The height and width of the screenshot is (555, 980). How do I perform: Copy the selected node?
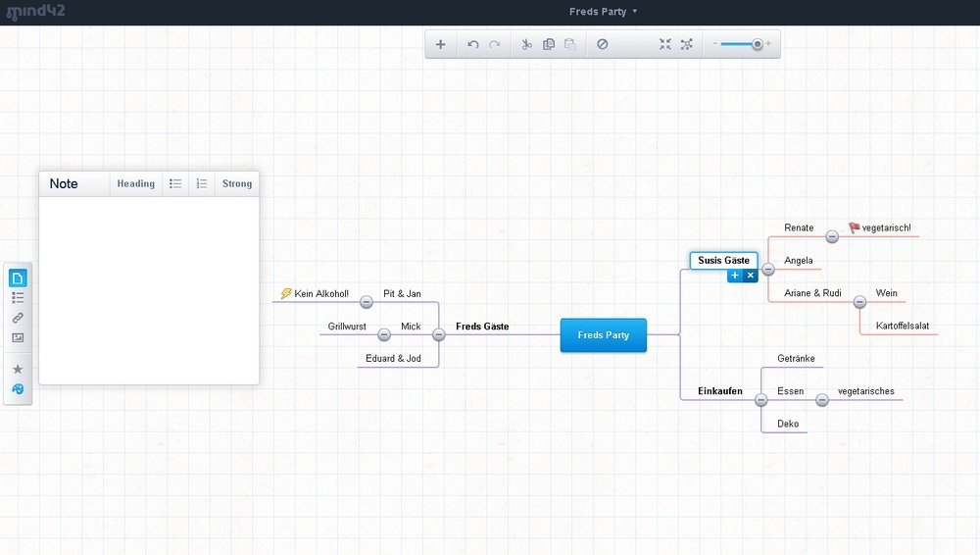click(x=549, y=44)
